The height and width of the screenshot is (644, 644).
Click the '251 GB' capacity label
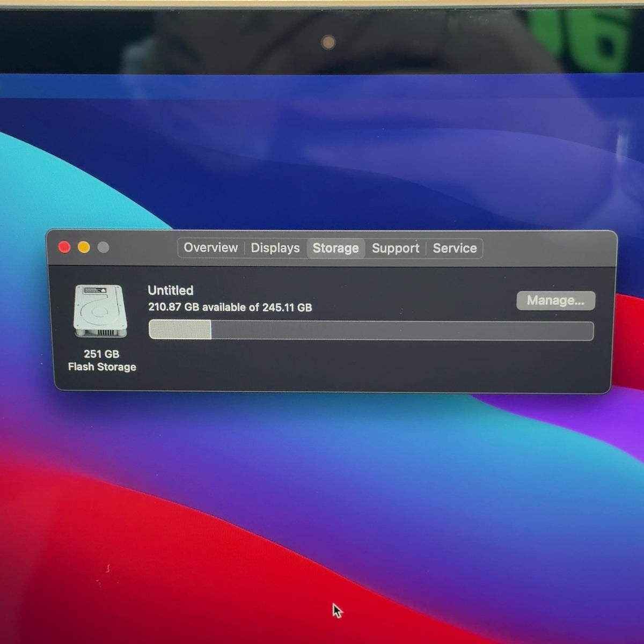click(x=101, y=354)
